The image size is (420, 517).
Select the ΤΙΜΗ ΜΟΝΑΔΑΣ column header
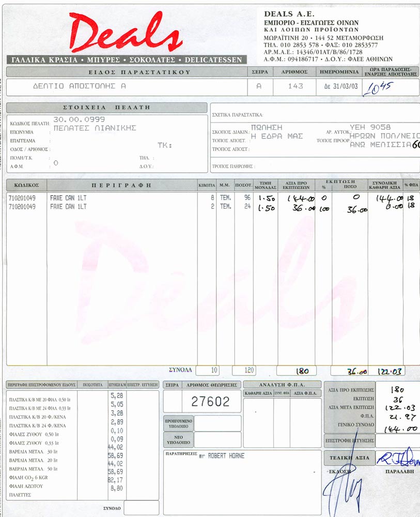click(266, 185)
